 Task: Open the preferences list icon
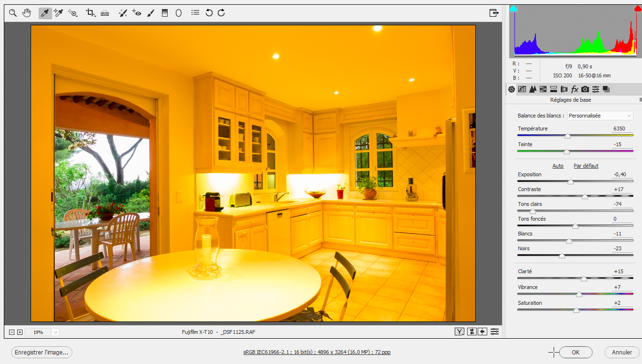coord(195,13)
